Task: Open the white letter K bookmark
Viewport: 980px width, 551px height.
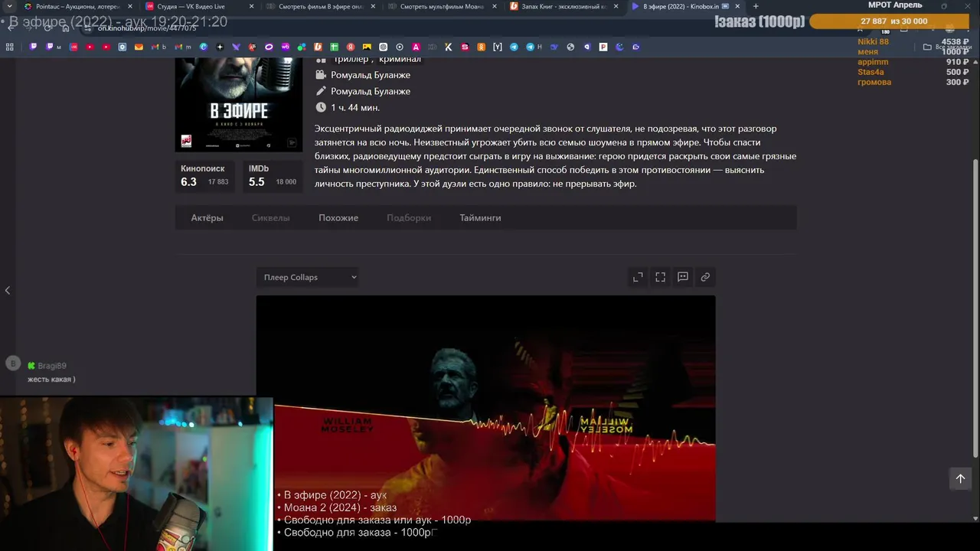Action: [x=449, y=47]
